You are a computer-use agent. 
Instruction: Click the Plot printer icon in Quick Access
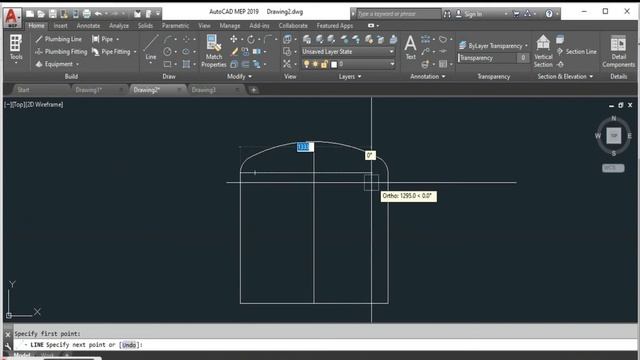87,14
